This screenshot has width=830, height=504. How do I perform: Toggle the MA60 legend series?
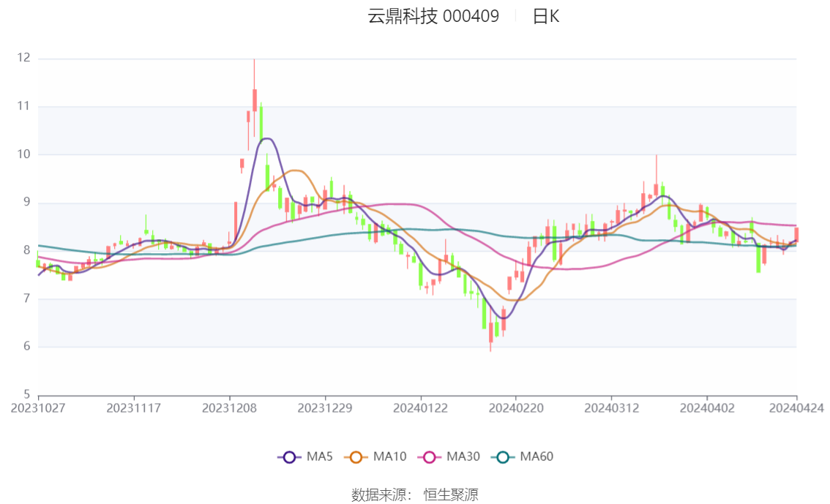point(523,457)
